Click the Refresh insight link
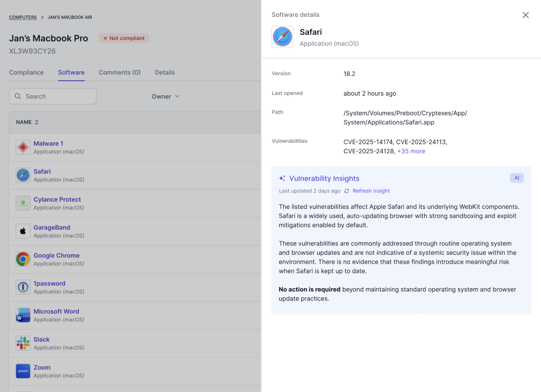The image size is (541, 392). (371, 191)
